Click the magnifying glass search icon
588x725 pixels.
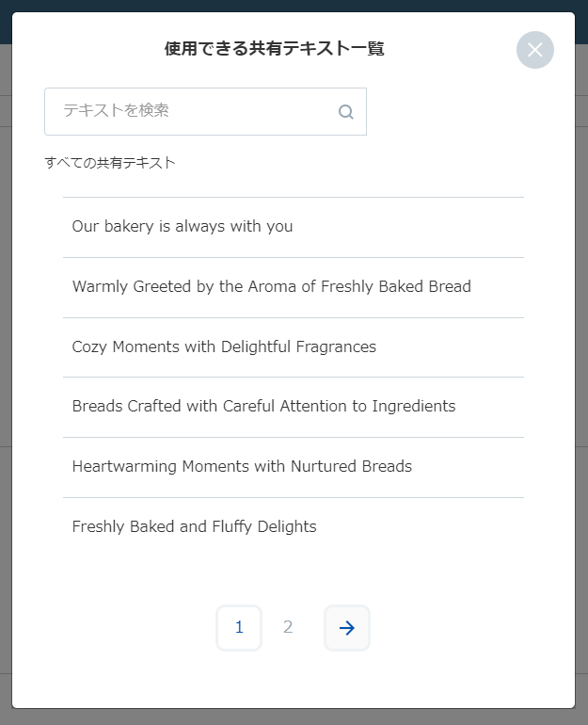345,112
